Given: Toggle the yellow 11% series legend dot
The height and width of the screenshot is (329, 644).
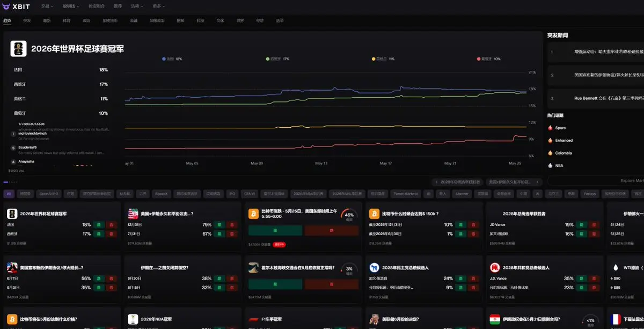Looking at the screenshot, I should pos(373,59).
